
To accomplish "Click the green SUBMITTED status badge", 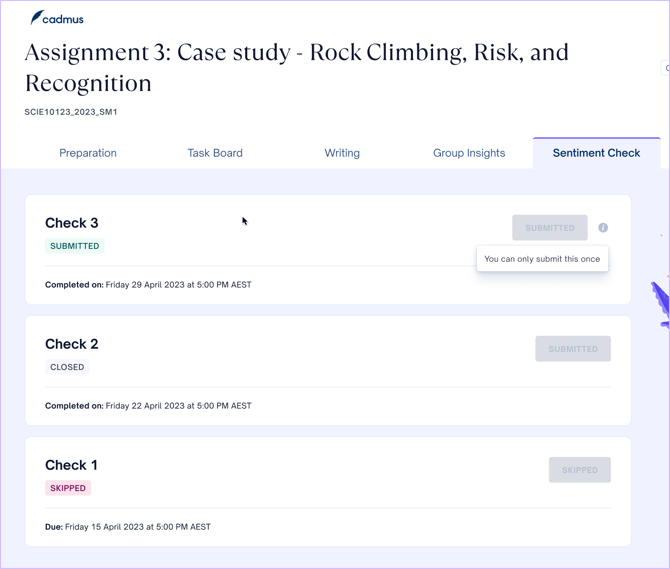I will (75, 246).
